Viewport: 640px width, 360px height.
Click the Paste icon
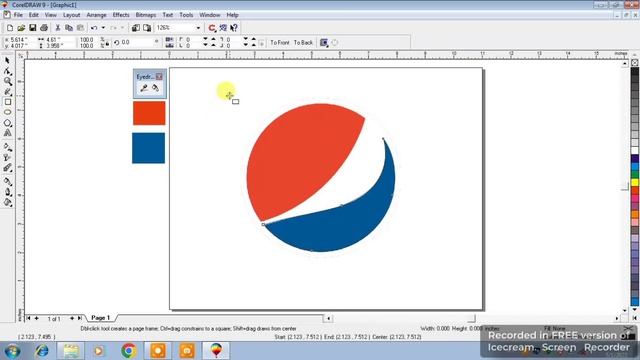[x=80, y=28]
